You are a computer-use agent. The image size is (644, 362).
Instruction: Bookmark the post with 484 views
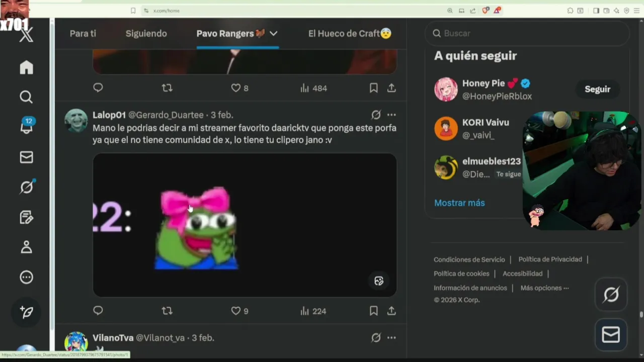373,88
